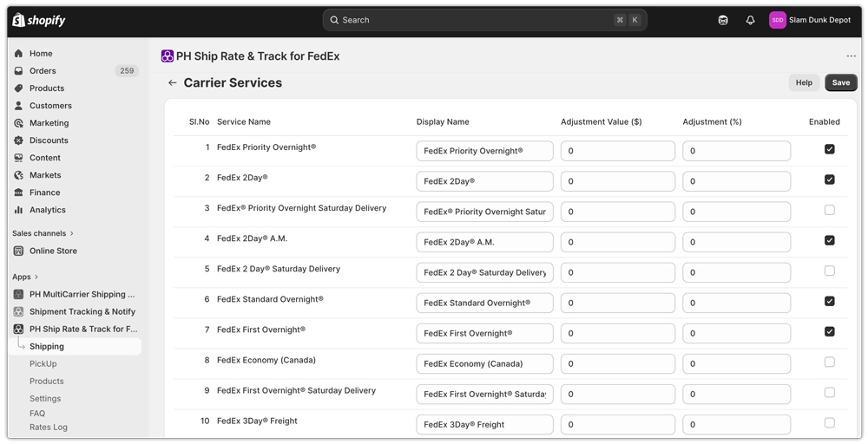Open the Settings submenu item
The height and width of the screenshot is (444, 868).
click(45, 398)
